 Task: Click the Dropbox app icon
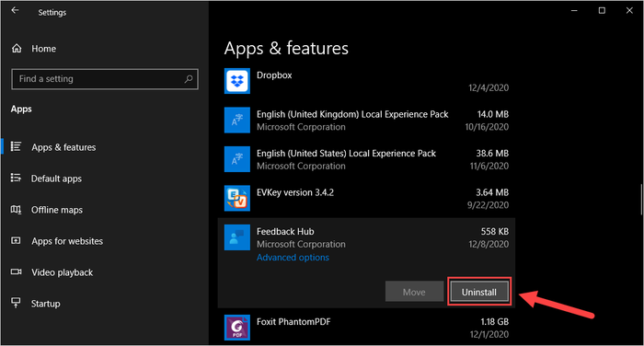tap(237, 81)
